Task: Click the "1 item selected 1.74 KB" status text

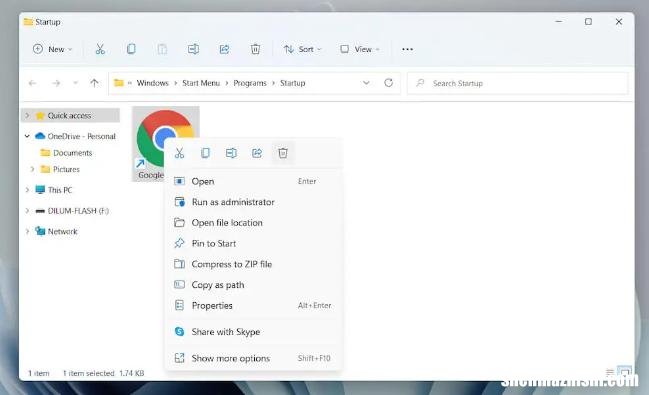Action: [103, 373]
